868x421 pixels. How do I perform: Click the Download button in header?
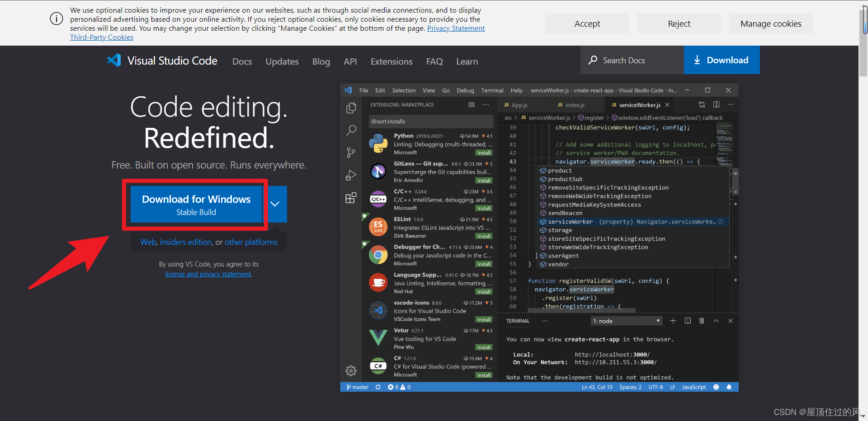coord(722,60)
